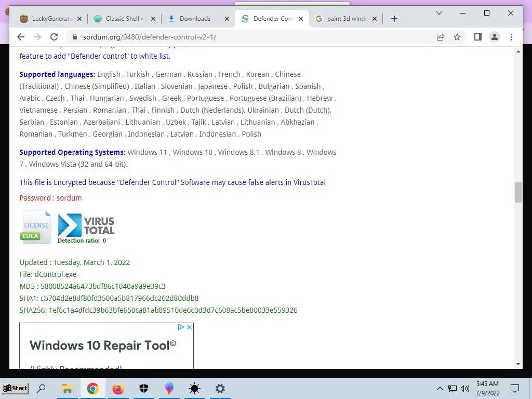The width and height of the screenshot is (532, 399).
Task: Click the SHA256 hash line
Action: pos(158,310)
